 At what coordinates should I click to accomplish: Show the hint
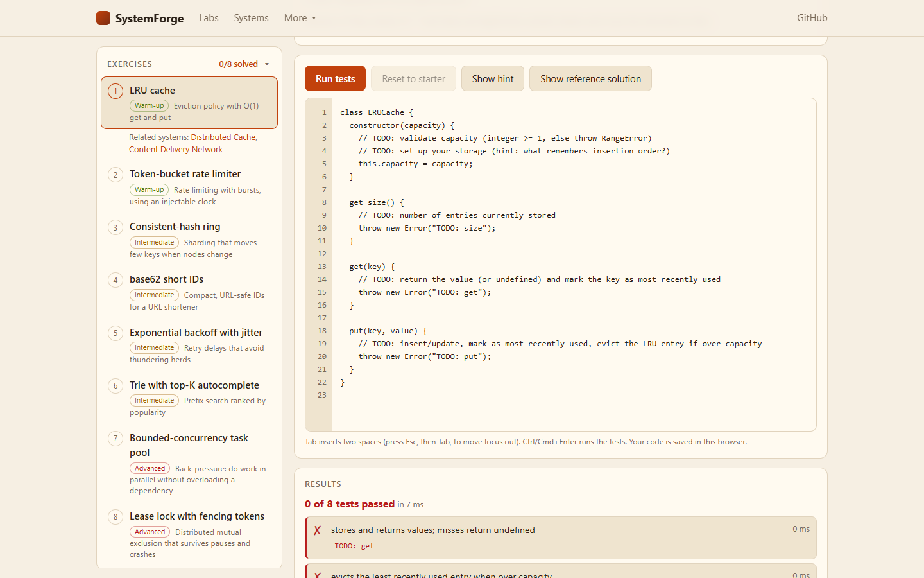point(493,78)
